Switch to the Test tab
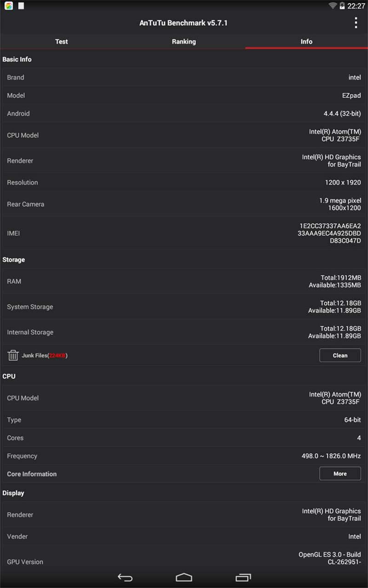 [61, 41]
